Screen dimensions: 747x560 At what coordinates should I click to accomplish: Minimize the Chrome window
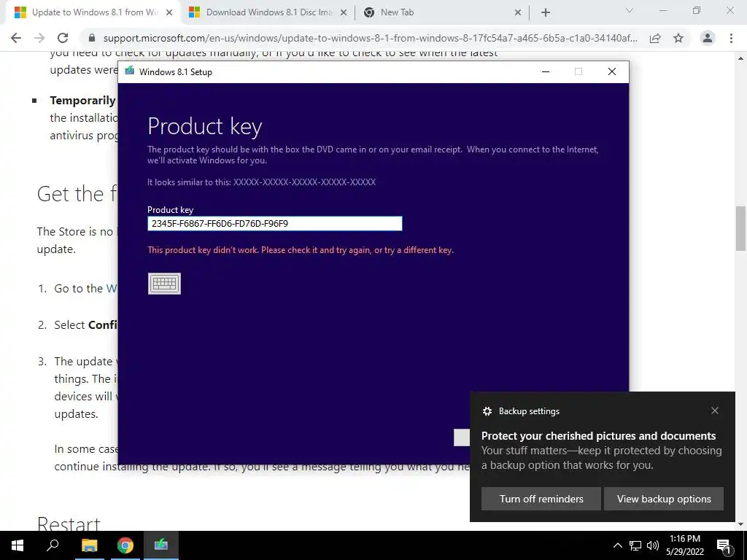click(x=662, y=10)
